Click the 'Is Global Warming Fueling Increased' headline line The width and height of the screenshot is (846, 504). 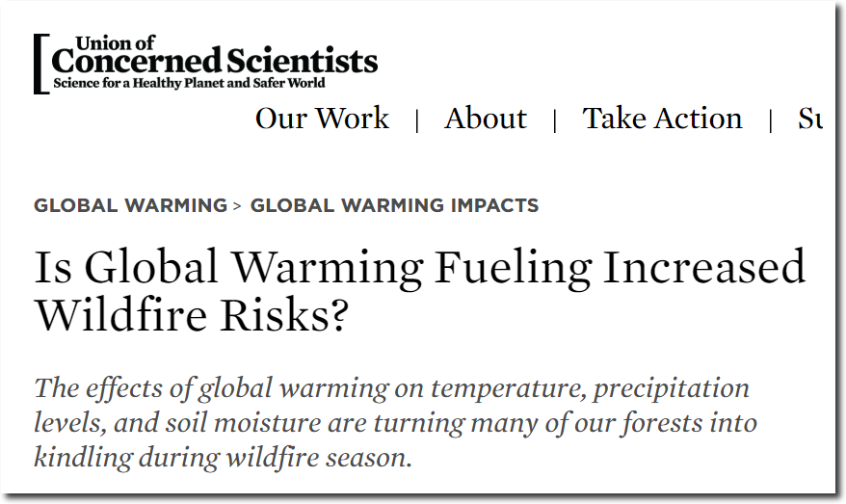420,267
